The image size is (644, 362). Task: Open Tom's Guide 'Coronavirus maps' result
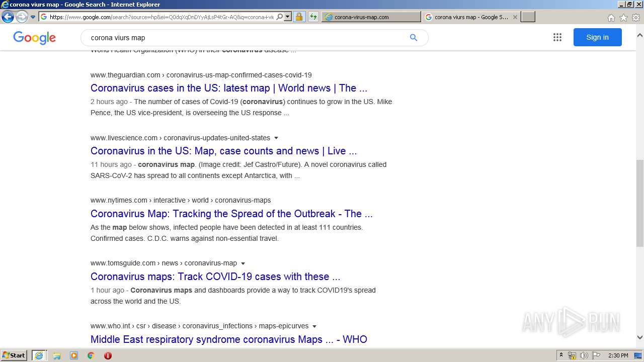pos(215,277)
